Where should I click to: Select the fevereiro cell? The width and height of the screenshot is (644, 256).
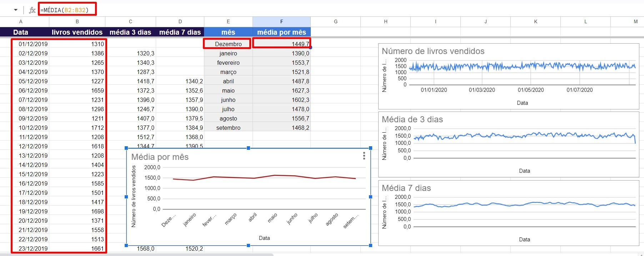click(228, 63)
